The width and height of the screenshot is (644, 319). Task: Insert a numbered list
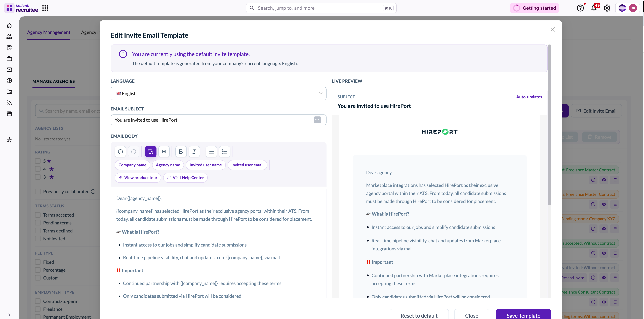pyautogui.click(x=224, y=151)
